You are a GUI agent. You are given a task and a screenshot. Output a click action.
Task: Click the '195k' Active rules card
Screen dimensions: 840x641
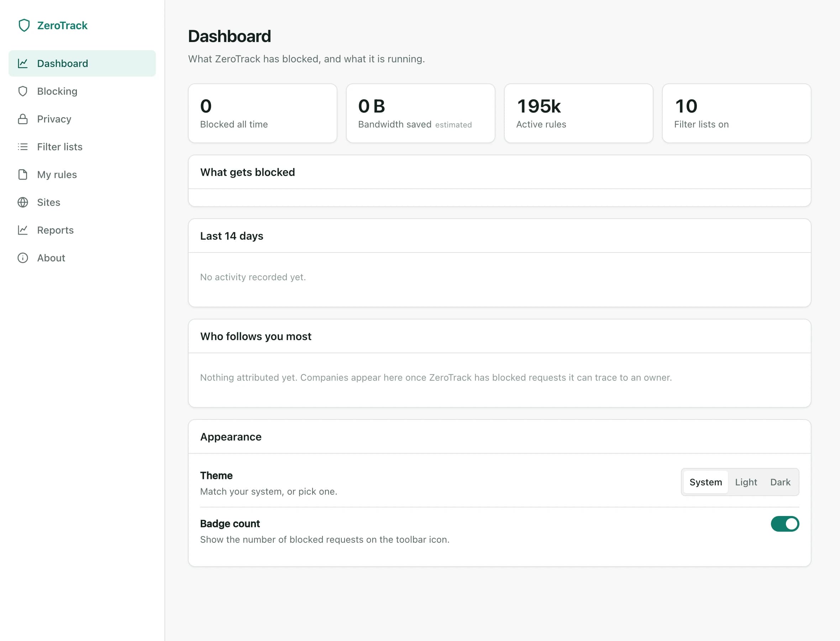pyautogui.click(x=578, y=113)
